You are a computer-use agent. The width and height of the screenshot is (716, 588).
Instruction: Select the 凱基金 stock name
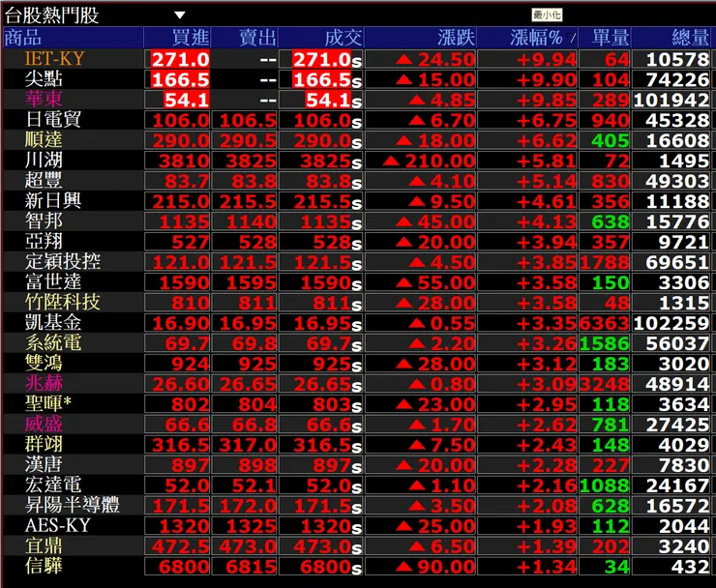coord(53,322)
